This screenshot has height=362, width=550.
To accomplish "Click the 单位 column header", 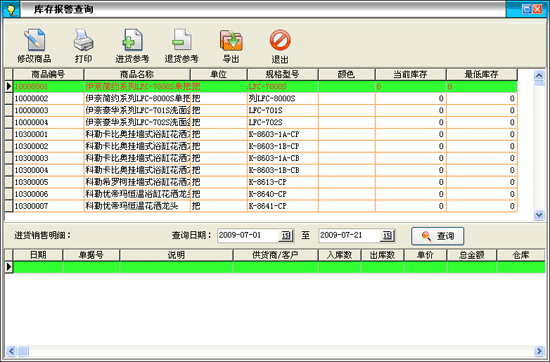I will point(219,74).
